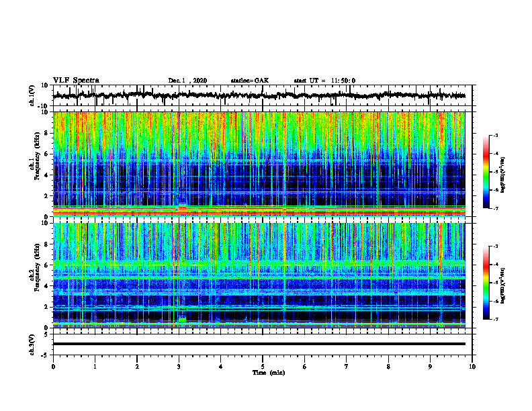Click time axis tick label '3'
This screenshot has height=411, width=532.
click(179, 367)
